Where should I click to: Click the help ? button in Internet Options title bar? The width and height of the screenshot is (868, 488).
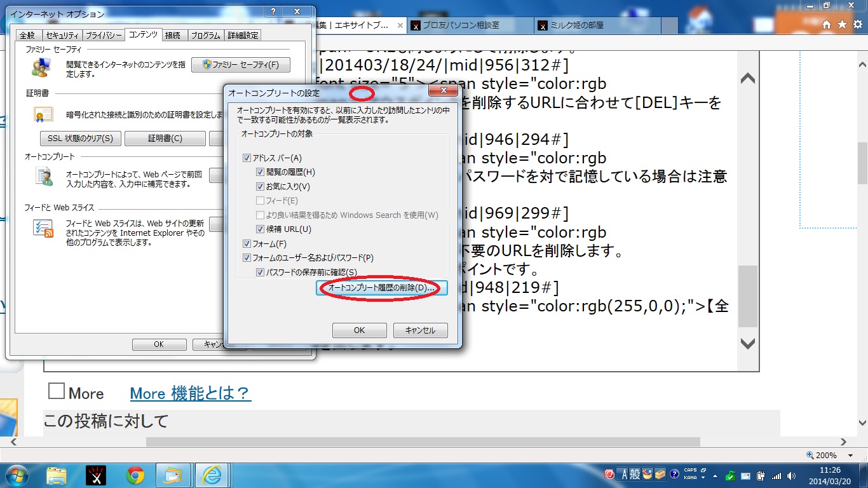(x=273, y=12)
